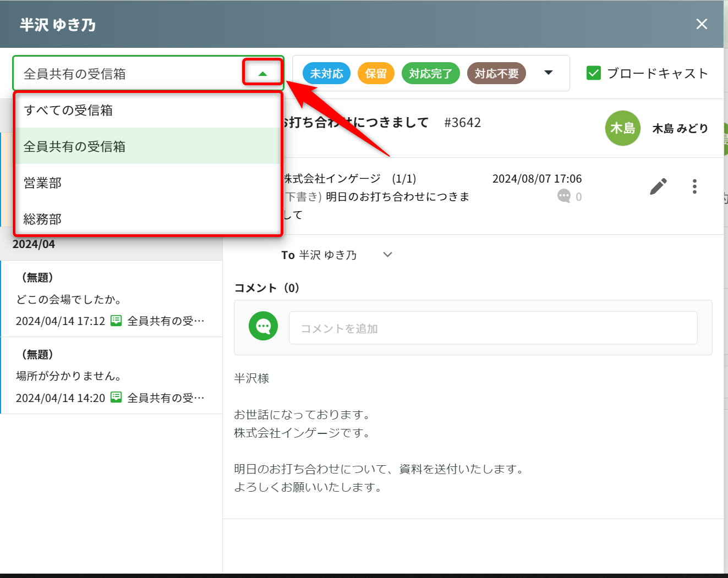Collapse the inbox selector dropdown arrow
Screen dimensions: 728x578
point(262,73)
